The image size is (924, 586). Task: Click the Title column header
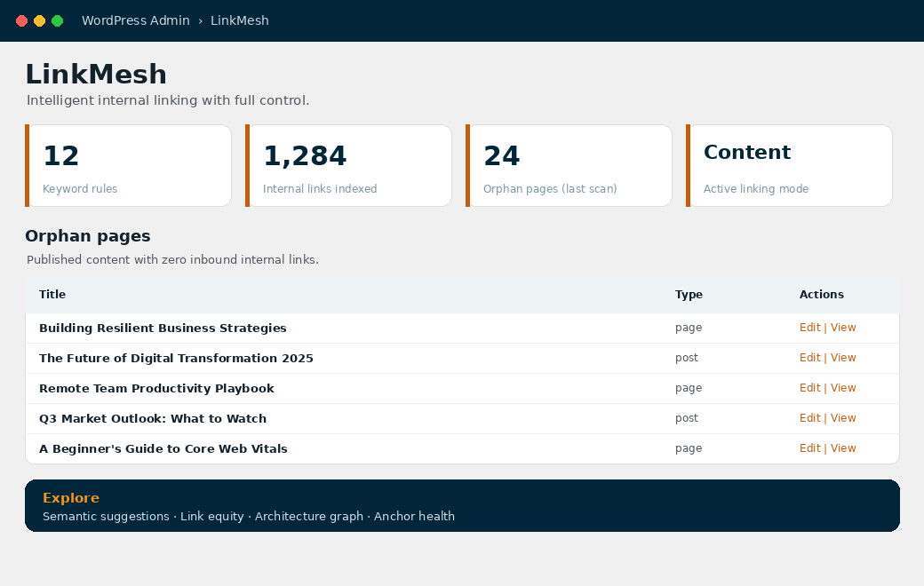(x=52, y=295)
